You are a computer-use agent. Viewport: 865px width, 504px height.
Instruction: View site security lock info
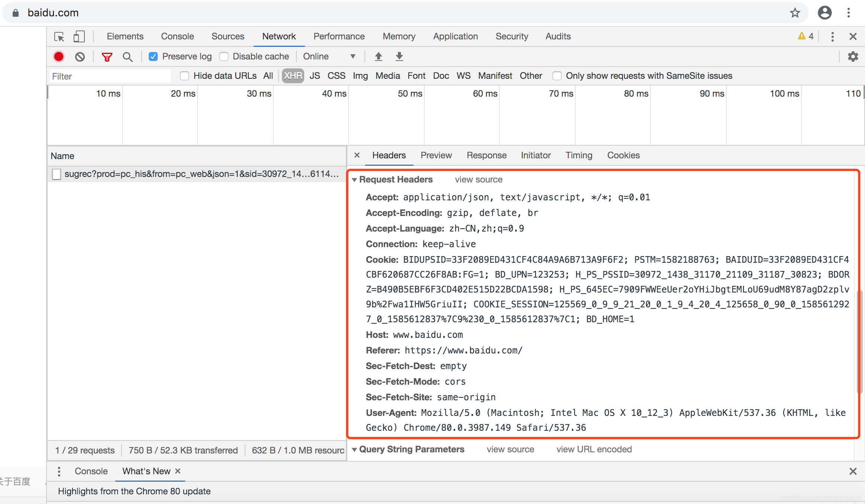(x=16, y=13)
